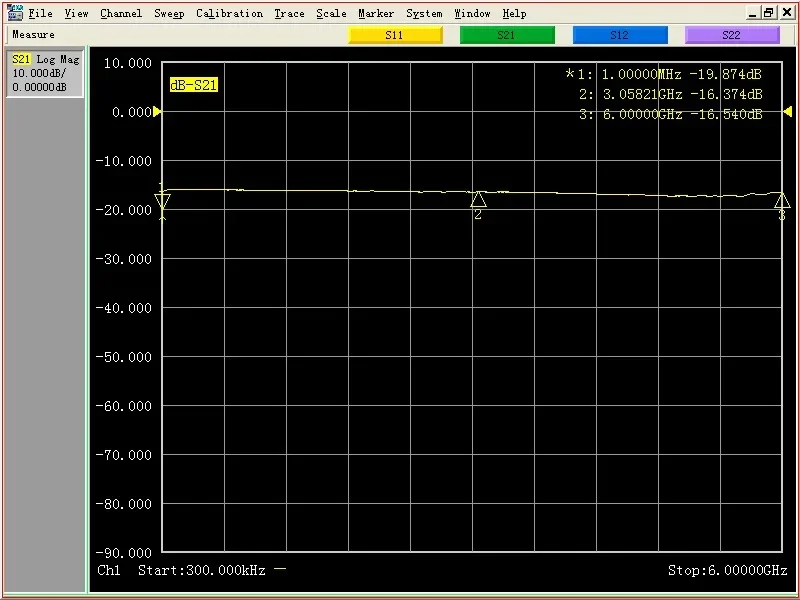This screenshot has width=800, height=600.
Task: Select marker 2 triangle on the trace
Action: [478, 200]
